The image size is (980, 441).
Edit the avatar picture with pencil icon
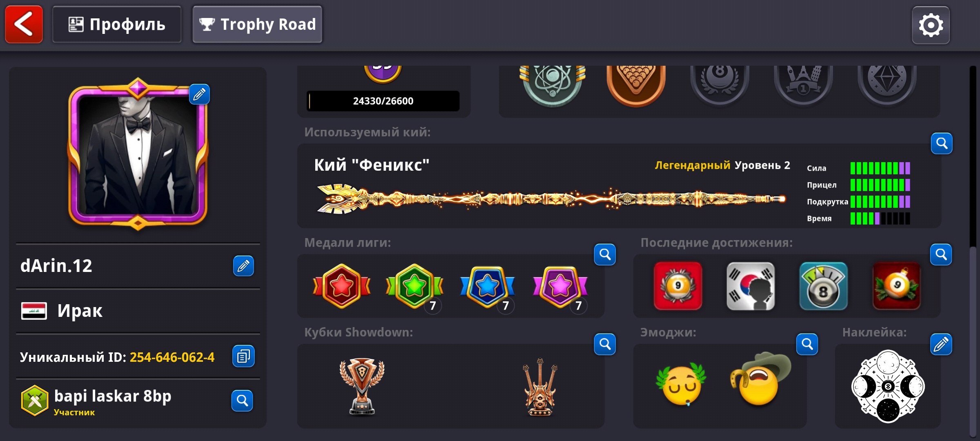point(199,94)
